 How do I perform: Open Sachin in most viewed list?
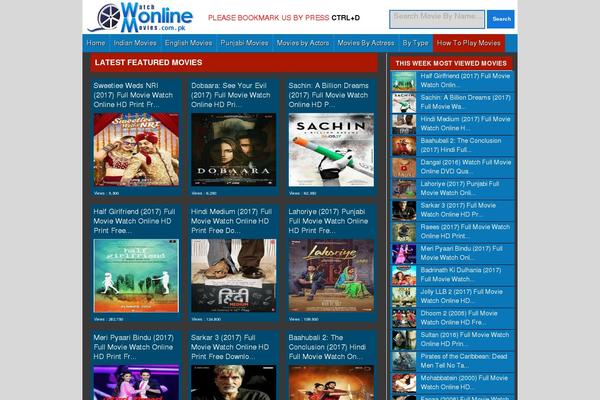coord(466,102)
